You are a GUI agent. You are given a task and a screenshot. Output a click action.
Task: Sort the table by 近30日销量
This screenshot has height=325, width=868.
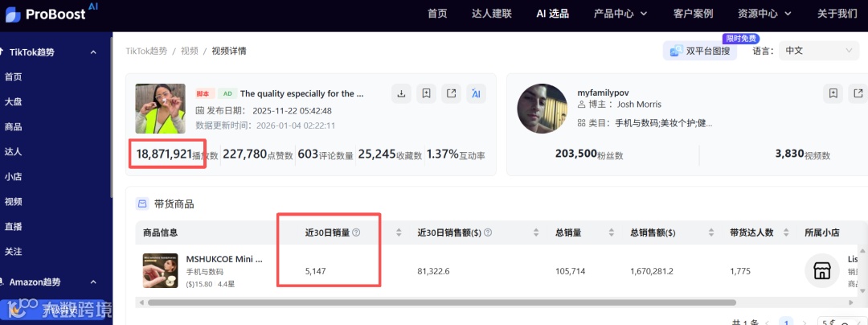click(x=399, y=232)
